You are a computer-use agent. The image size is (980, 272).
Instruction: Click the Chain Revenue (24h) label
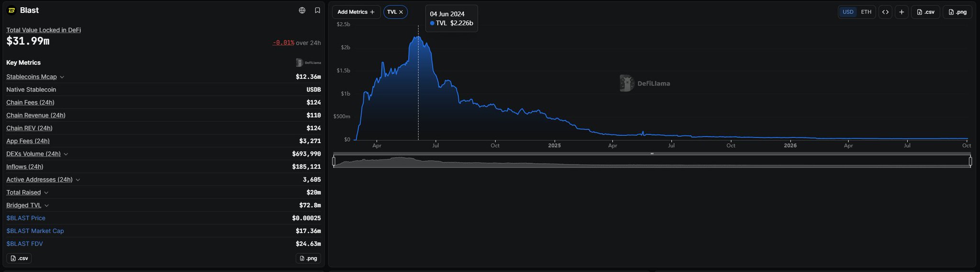click(36, 115)
